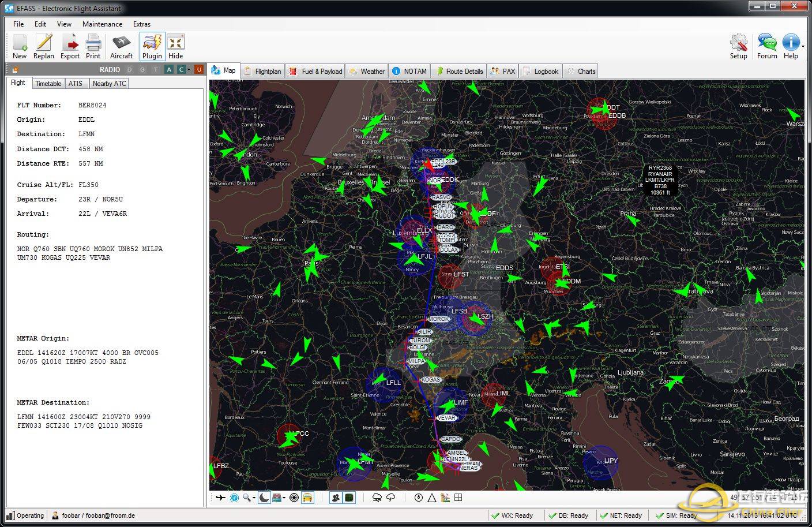This screenshot has height=527, width=812.
Task: Switch to the Timetable tab
Action: pyautogui.click(x=48, y=84)
